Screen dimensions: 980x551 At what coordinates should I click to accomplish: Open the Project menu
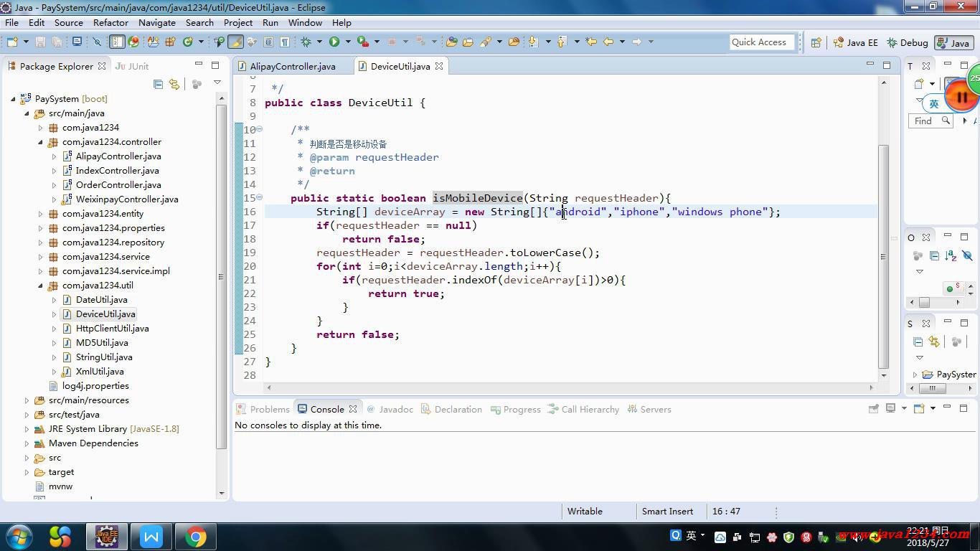(238, 22)
